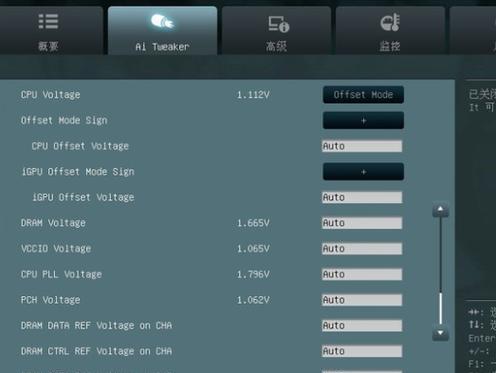Click DRAM CTRL REF Voltage on CHA label

pos(96,351)
